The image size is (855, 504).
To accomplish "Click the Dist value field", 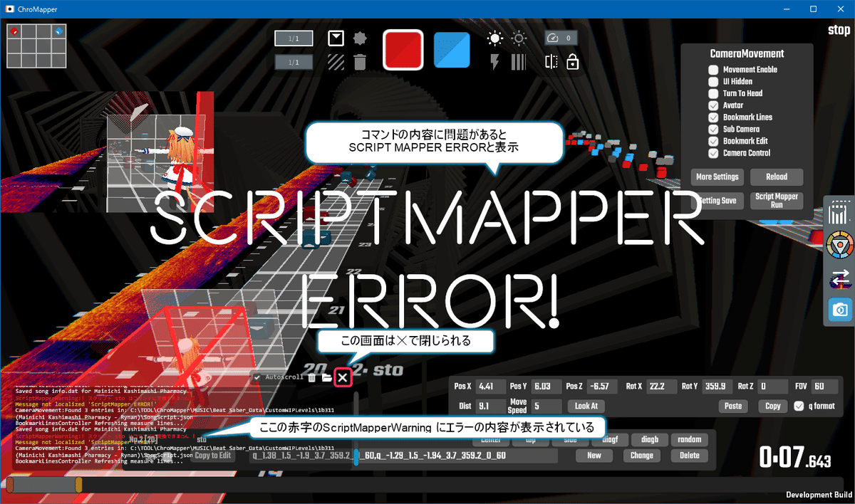I will [x=489, y=406].
